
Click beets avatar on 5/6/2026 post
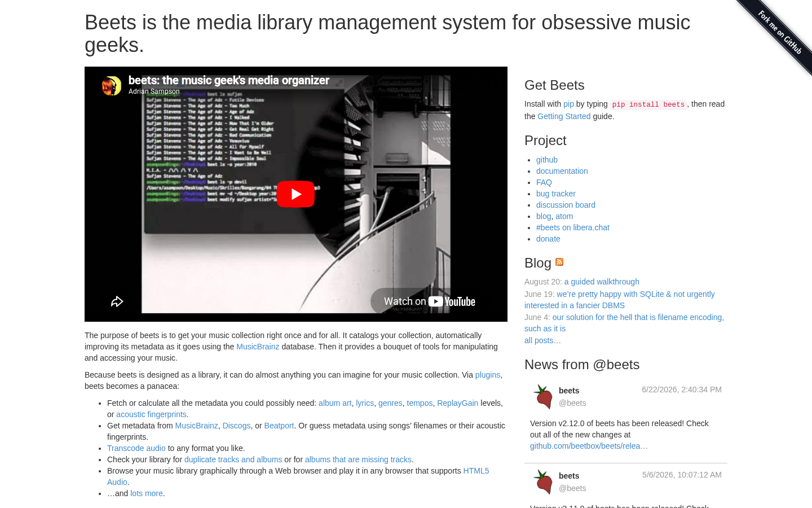coord(543,481)
